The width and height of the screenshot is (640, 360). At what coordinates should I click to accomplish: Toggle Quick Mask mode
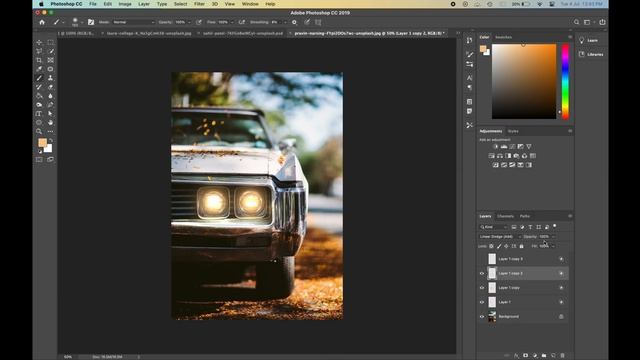(x=39, y=160)
